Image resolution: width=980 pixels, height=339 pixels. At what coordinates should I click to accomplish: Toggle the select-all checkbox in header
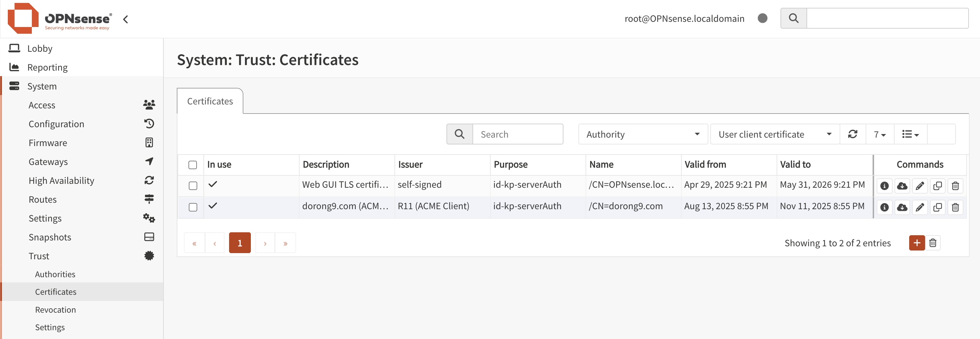192,165
